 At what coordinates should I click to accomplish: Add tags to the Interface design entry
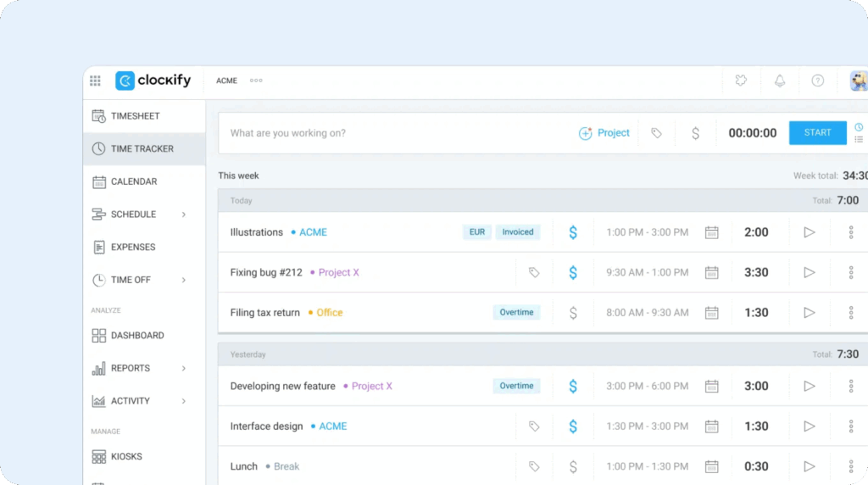(534, 426)
